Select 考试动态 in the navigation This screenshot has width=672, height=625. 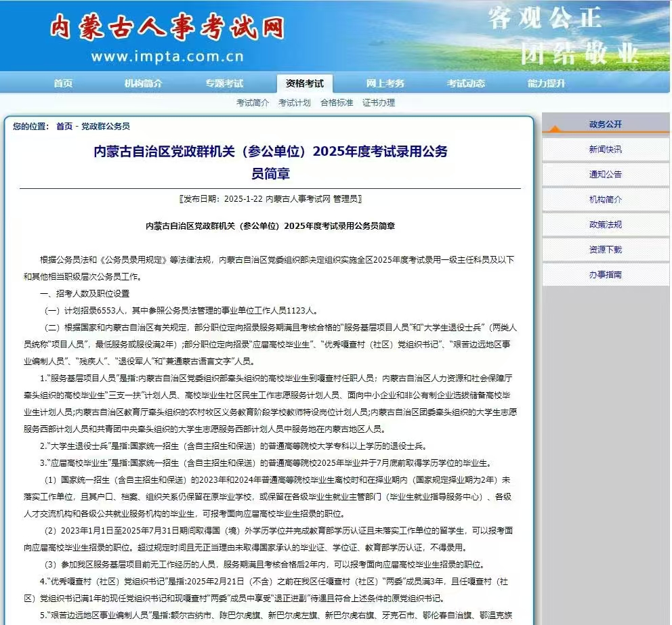click(467, 83)
